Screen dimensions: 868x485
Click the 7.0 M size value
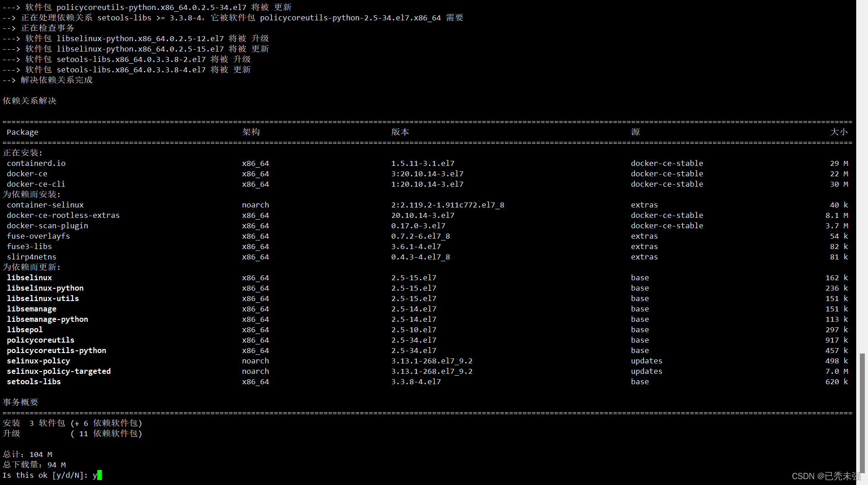click(837, 371)
